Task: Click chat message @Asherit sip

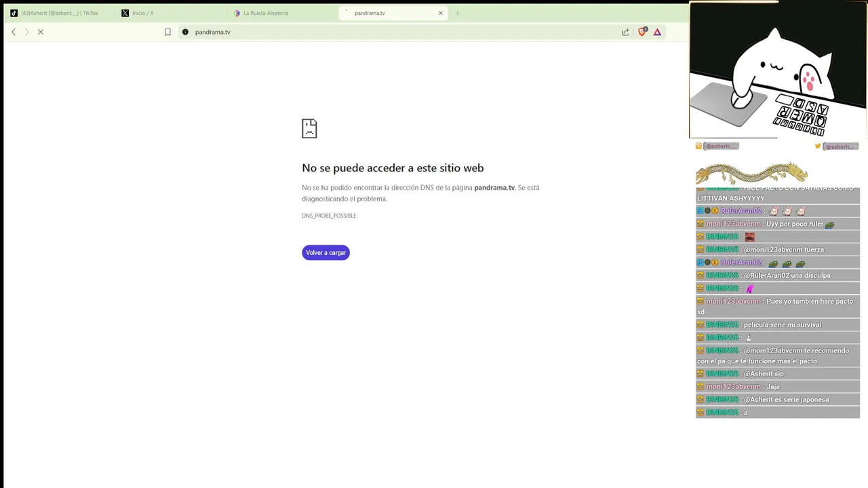Action: [x=778, y=373]
